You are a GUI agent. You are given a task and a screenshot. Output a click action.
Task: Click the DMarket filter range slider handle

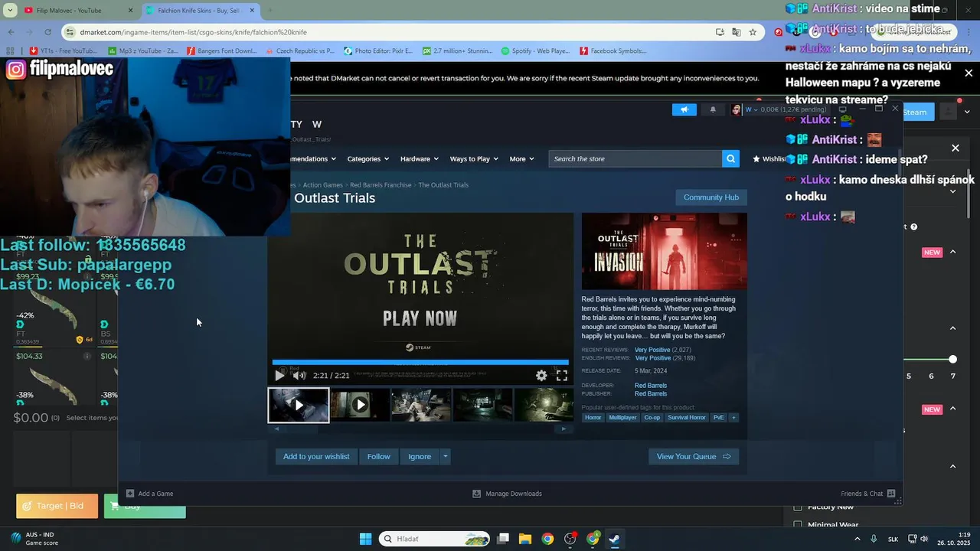pyautogui.click(x=952, y=359)
